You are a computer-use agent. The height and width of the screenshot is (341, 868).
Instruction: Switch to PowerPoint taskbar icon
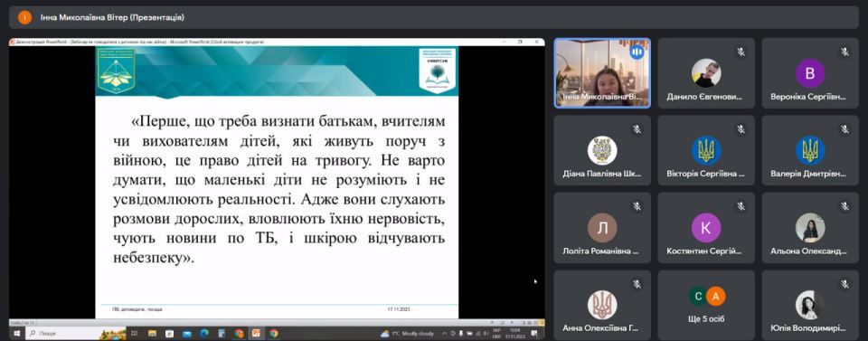click(256, 334)
